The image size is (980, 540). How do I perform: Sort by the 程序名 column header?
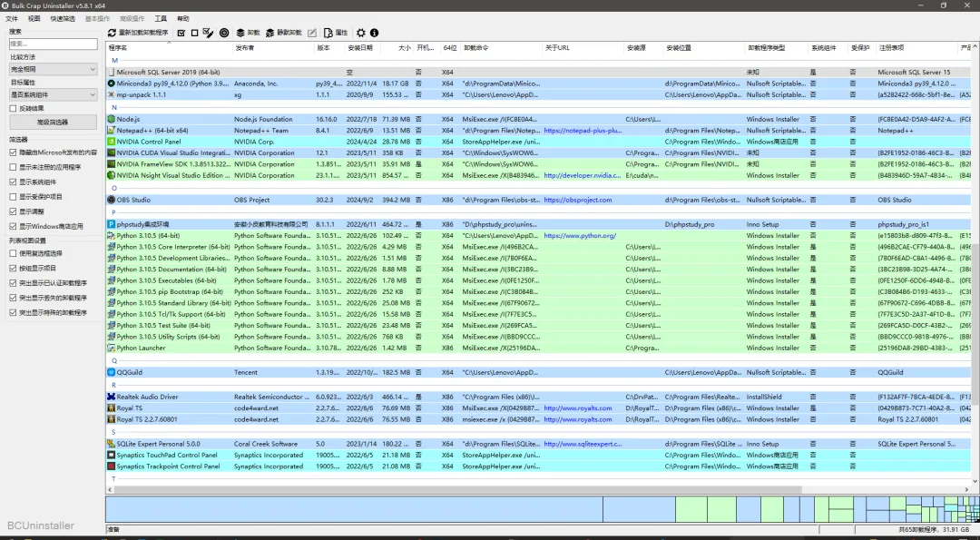pos(117,47)
